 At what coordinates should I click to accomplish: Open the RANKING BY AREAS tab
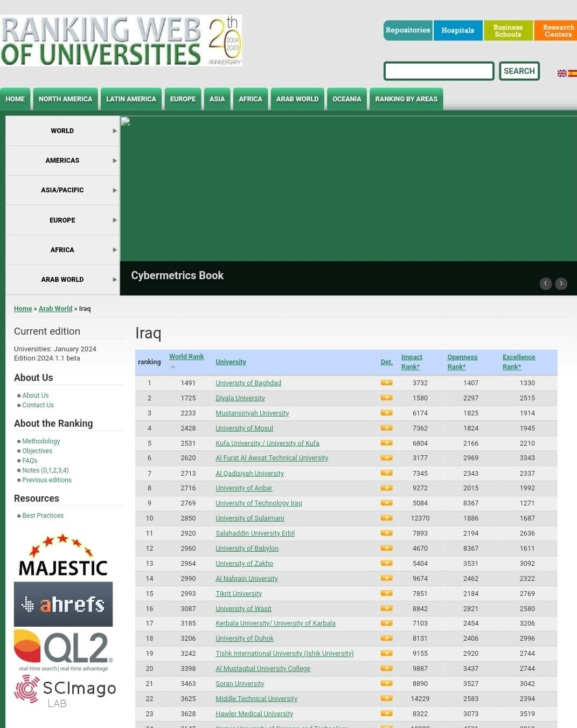tap(406, 99)
